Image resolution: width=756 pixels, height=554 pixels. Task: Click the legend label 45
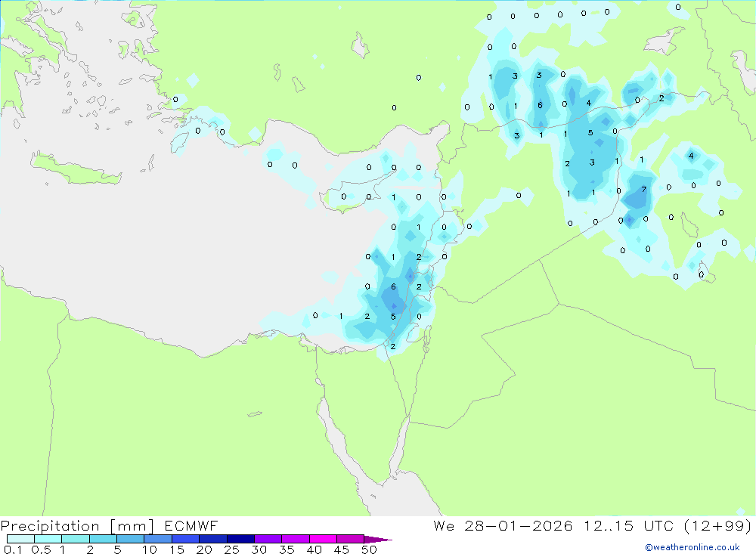click(342, 549)
